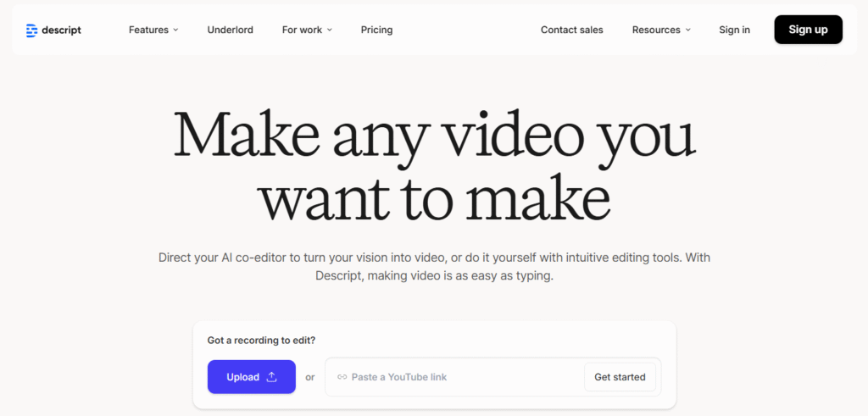Click the 'Got a recording to edit?' label
This screenshot has height=416, width=868.
[261, 341]
